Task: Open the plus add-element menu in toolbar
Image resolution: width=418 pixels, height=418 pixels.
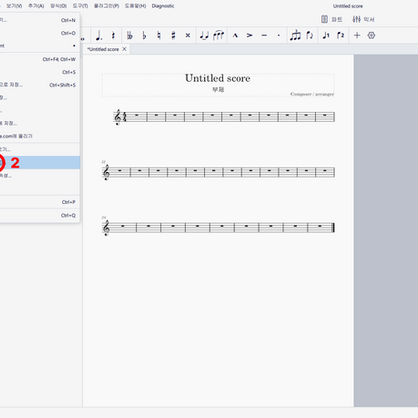Action: (357, 35)
